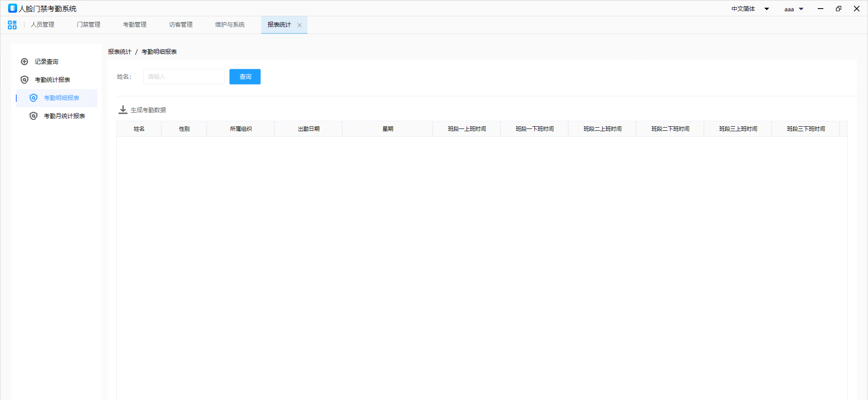Screen dimensions: 868x400
Task: Click the 记录查询 sidebar icon
Action: coord(24,62)
